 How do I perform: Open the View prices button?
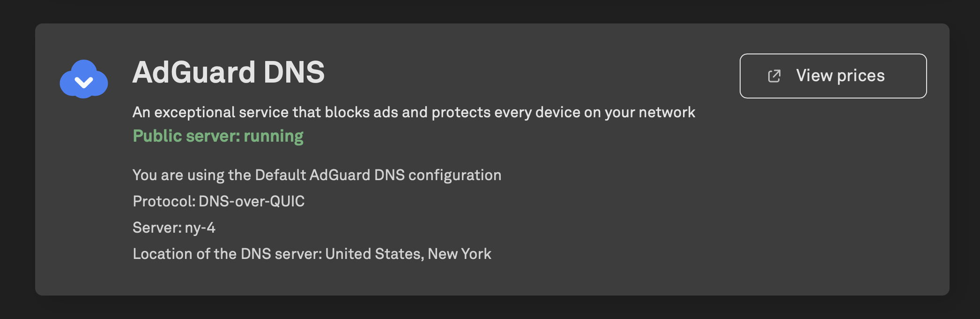833,76
